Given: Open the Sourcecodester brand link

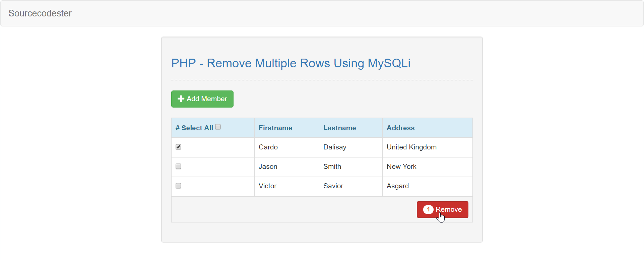Looking at the screenshot, I should [x=40, y=13].
